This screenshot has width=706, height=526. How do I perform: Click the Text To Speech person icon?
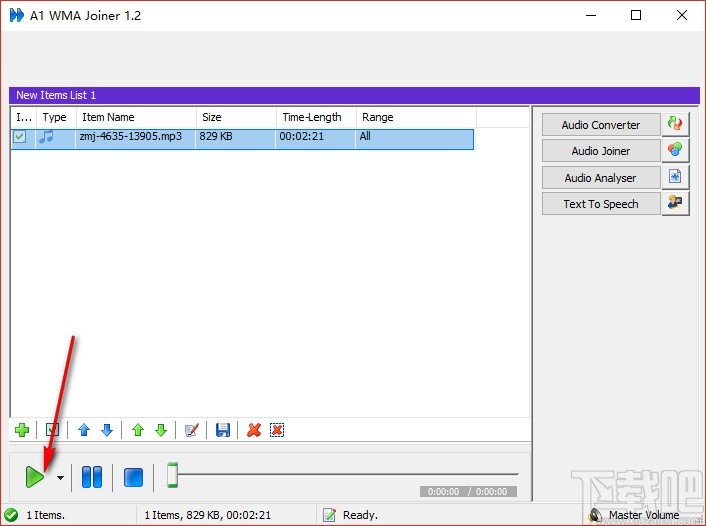(x=675, y=203)
